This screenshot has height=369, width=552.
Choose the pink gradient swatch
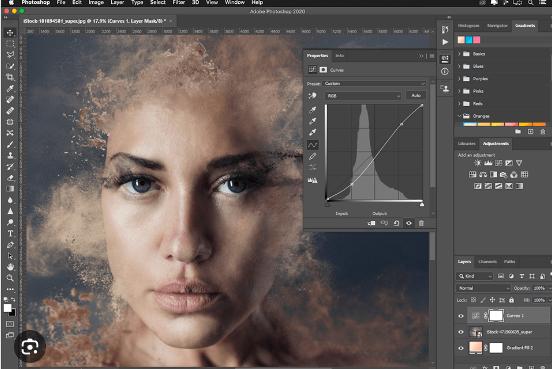[477, 40]
